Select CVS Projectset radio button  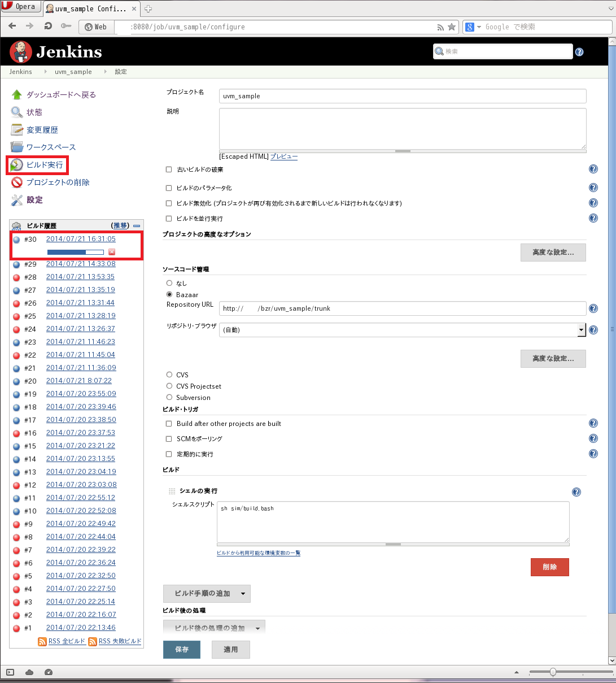[169, 386]
